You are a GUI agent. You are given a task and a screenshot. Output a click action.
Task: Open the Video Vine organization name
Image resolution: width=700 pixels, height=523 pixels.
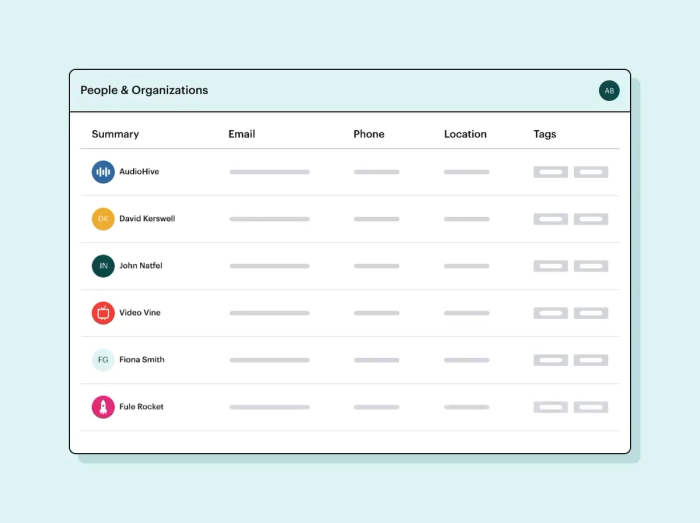tap(140, 312)
